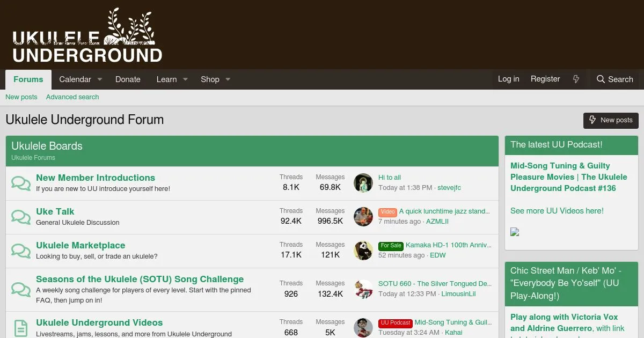Image resolution: width=644 pixels, height=338 pixels.
Task: Expand the Shop dropdown arrow
Action: coord(228,79)
